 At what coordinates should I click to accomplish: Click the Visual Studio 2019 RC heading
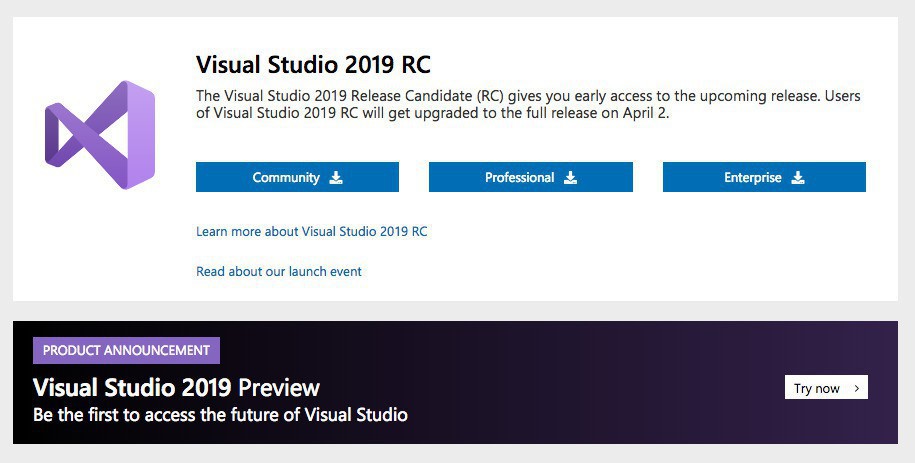pyautogui.click(x=313, y=65)
